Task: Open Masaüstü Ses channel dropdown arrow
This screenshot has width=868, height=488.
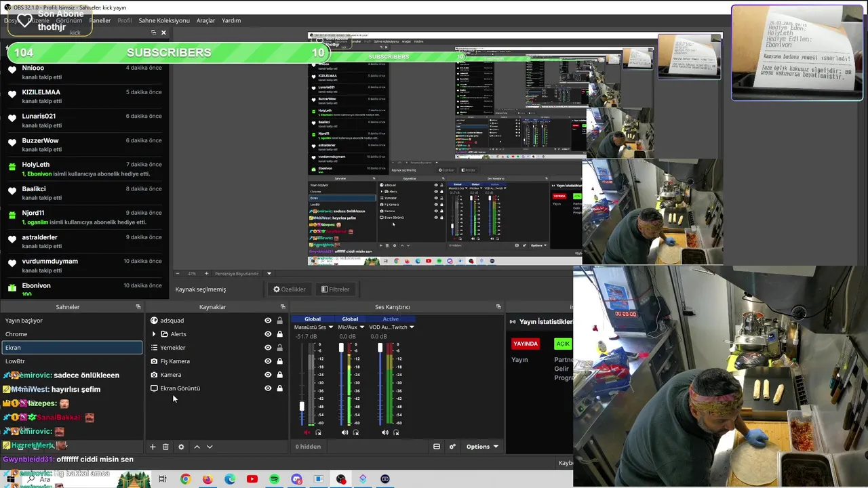Action: [x=331, y=327]
